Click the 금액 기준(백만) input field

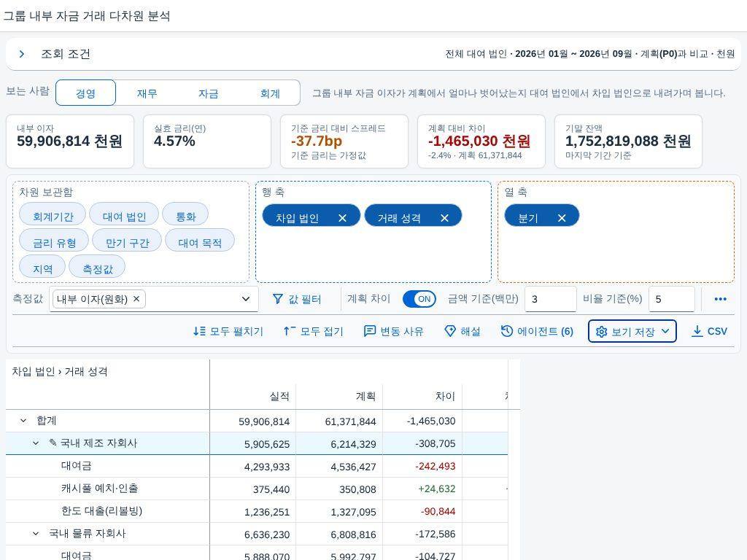tap(550, 299)
